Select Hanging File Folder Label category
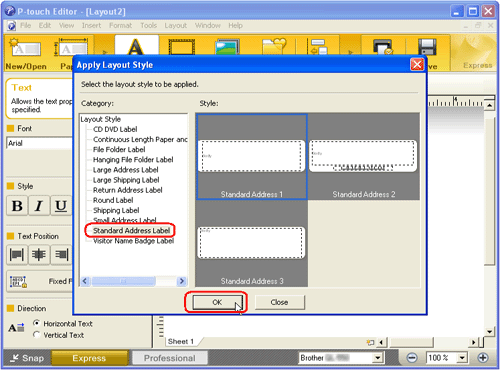Screen dimensions: 500x370 click(x=133, y=160)
